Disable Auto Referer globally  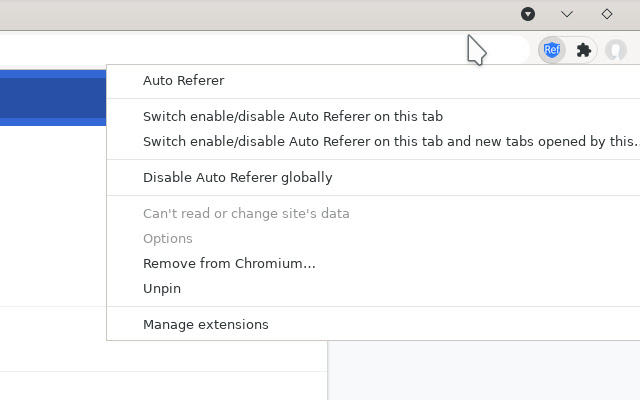coord(237,178)
